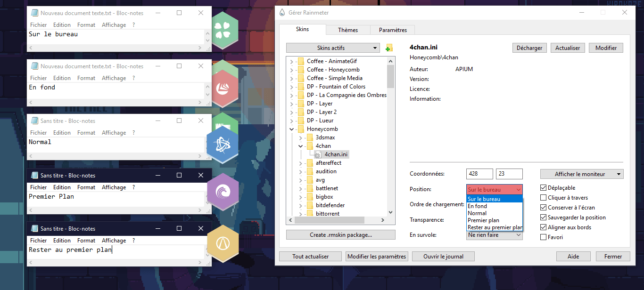Expand the Afficher le moniteur dropdown
The image size is (644, 290).
[x=582, y=174]
